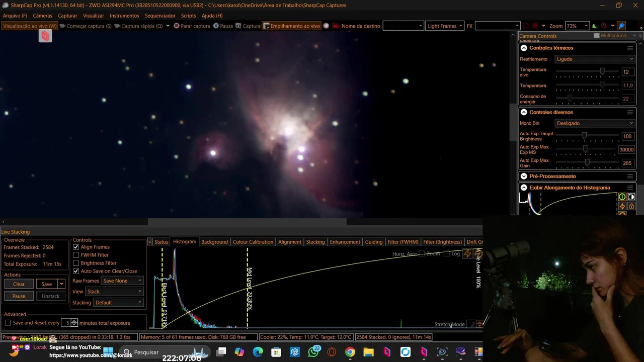644x362 pixels.
Task: Click the Temperatura alvo value field 12
Action: point(627,72)
